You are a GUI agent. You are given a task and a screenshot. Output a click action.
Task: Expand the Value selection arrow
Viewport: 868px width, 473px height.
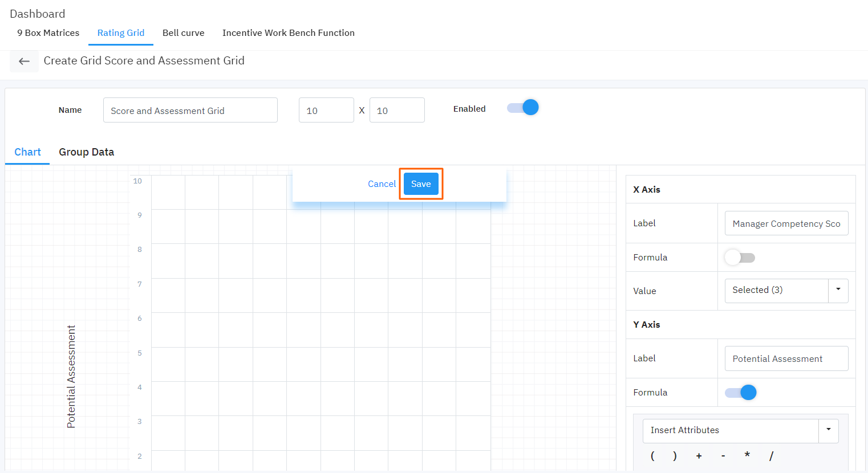[838, 291]
